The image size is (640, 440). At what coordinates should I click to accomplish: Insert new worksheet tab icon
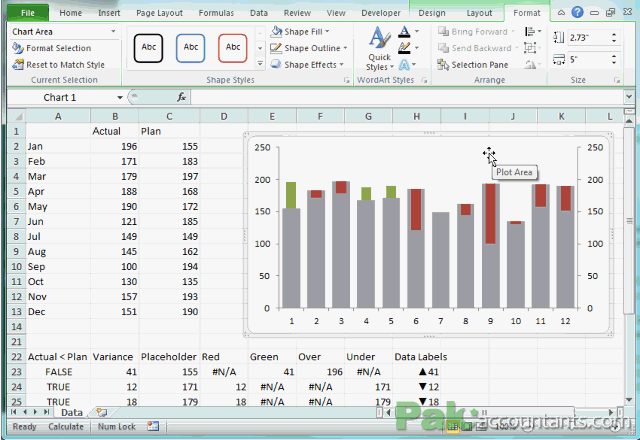102,412
